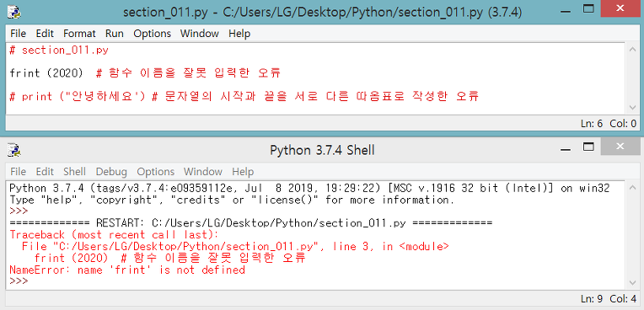Click the '# section_011.py' comment line
The width and height of the screenshot is (644, 310).
59,51
